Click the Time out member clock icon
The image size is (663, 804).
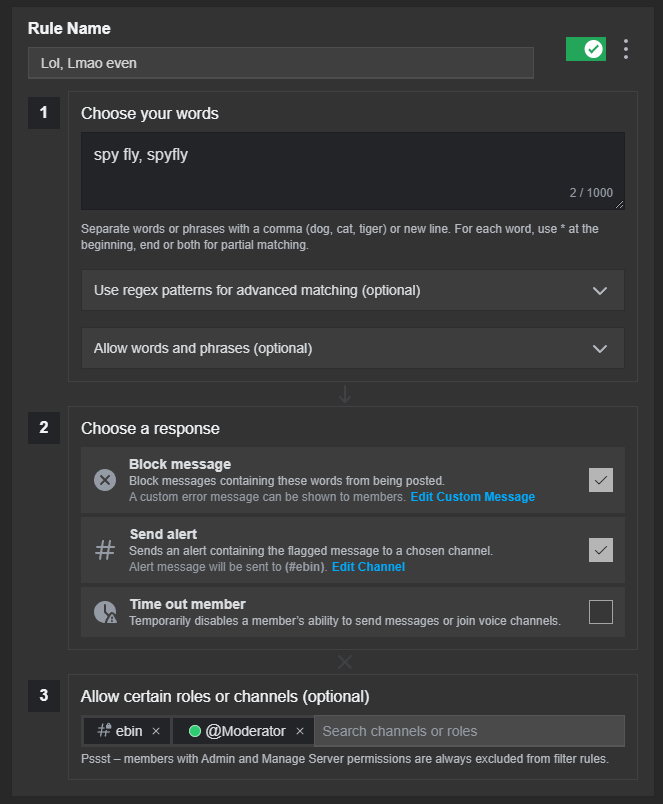pyautogui.click(x=105, y=612)
